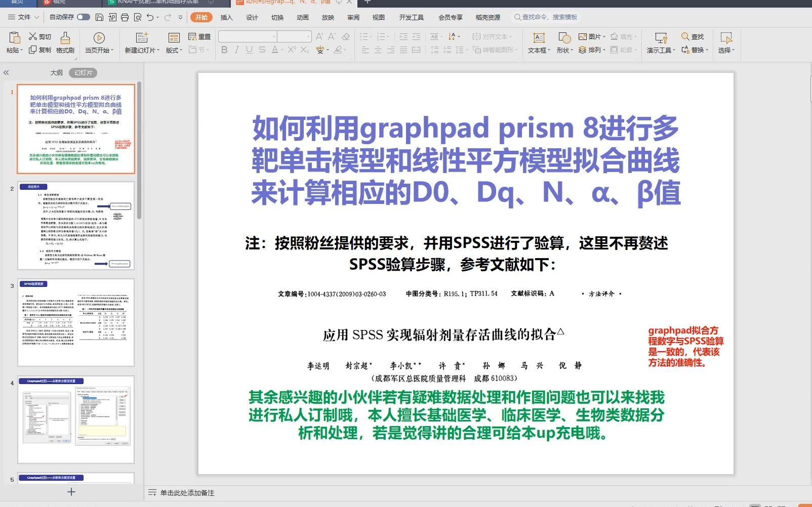Click the Copy (复制) icon

32,50
